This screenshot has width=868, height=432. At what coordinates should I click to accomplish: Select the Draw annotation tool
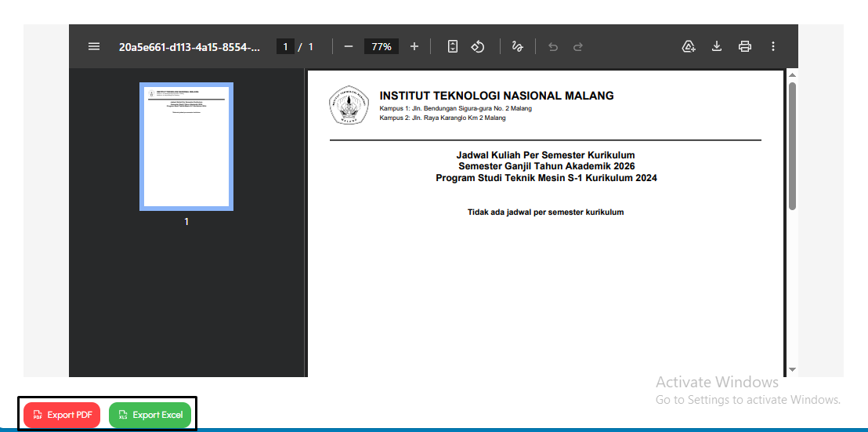518,46
